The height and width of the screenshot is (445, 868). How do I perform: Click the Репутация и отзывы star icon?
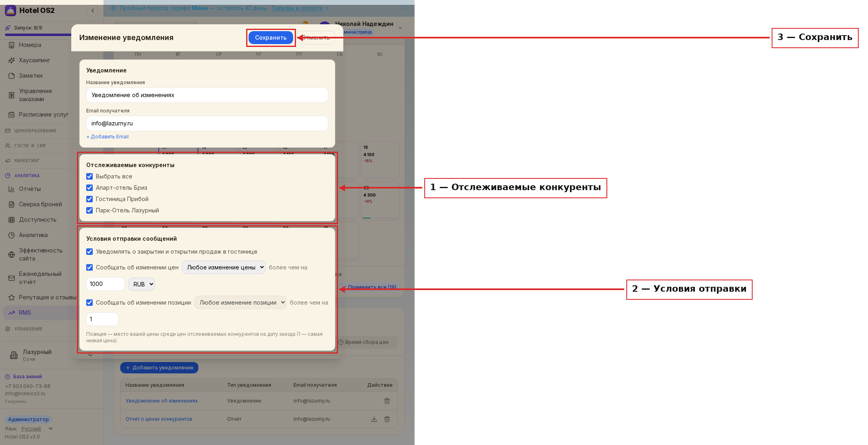[x=11, y=297]
